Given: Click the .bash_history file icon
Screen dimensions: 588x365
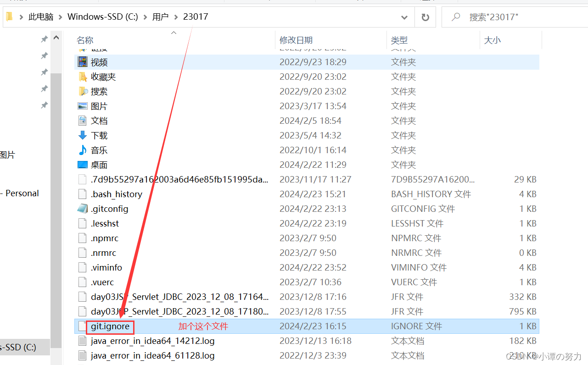Looking at the screenshot, I should point(83,194).
